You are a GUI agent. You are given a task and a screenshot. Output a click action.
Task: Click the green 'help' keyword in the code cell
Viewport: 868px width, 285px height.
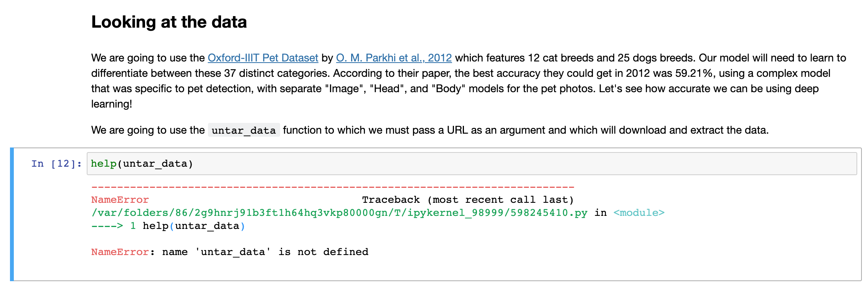pos(104,164)
